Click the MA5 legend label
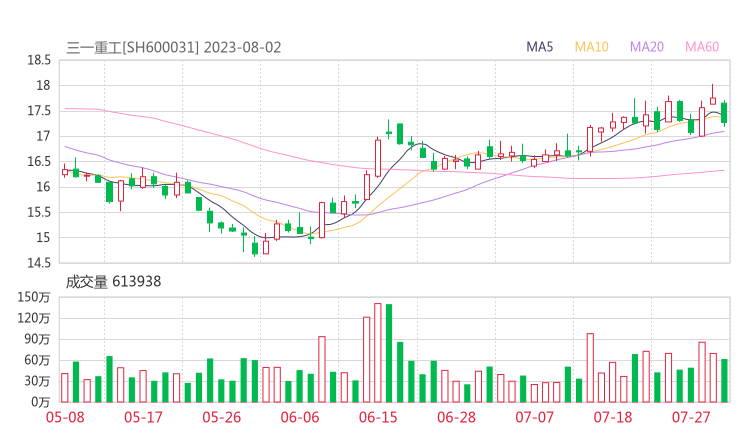740x440 pixels. click(x=539, y=47)
